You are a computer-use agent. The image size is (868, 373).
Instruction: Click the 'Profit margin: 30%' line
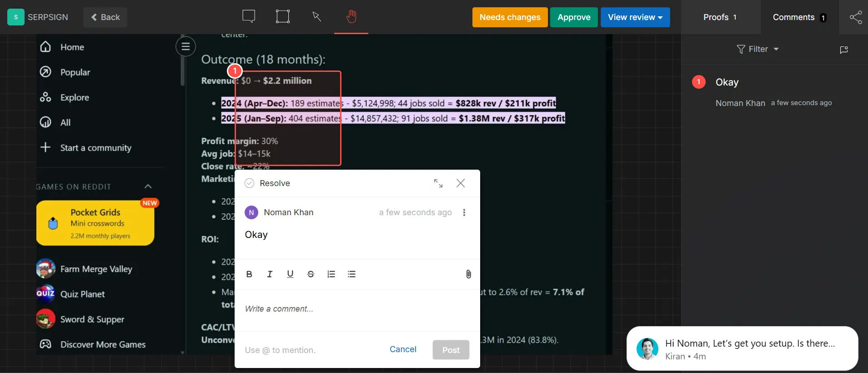240,141
